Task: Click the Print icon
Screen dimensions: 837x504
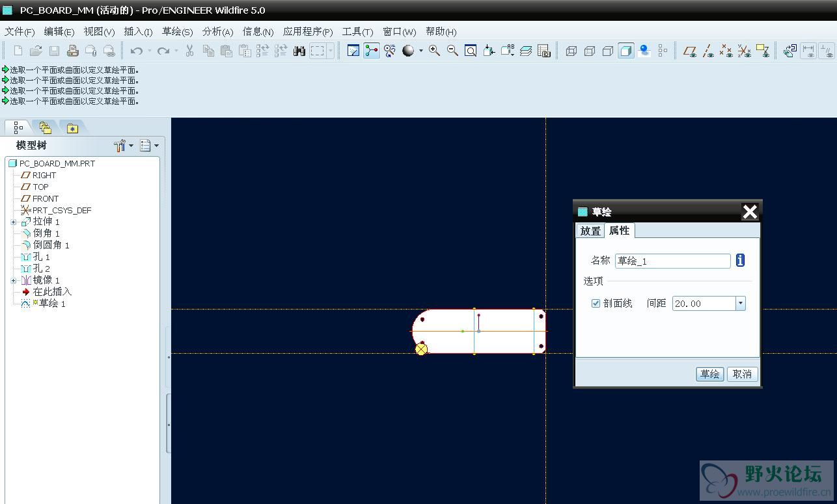Action: point(72,51)
